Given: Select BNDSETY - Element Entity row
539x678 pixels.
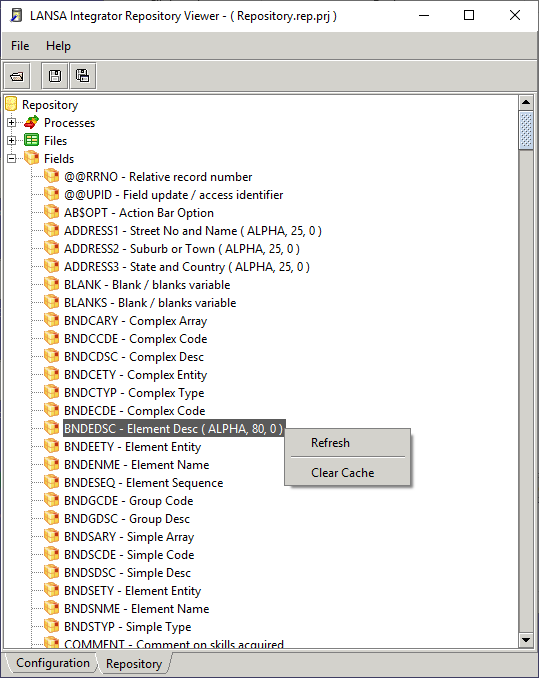Looking at the screenshot, I should 133,591.
